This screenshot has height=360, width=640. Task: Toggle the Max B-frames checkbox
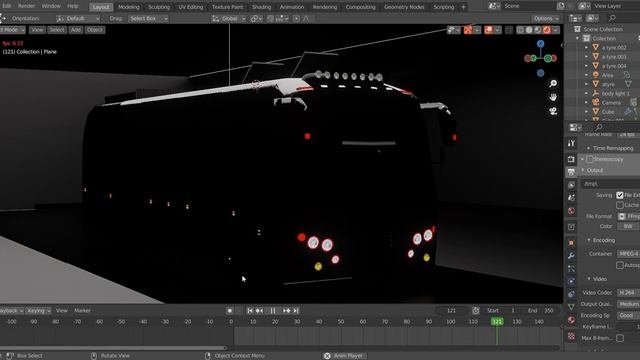[620, 338]
